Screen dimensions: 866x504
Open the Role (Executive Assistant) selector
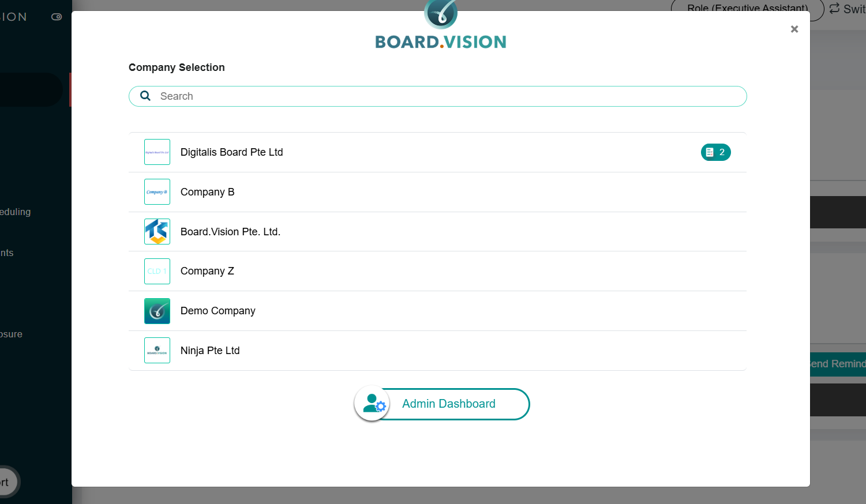pos(748,9)
